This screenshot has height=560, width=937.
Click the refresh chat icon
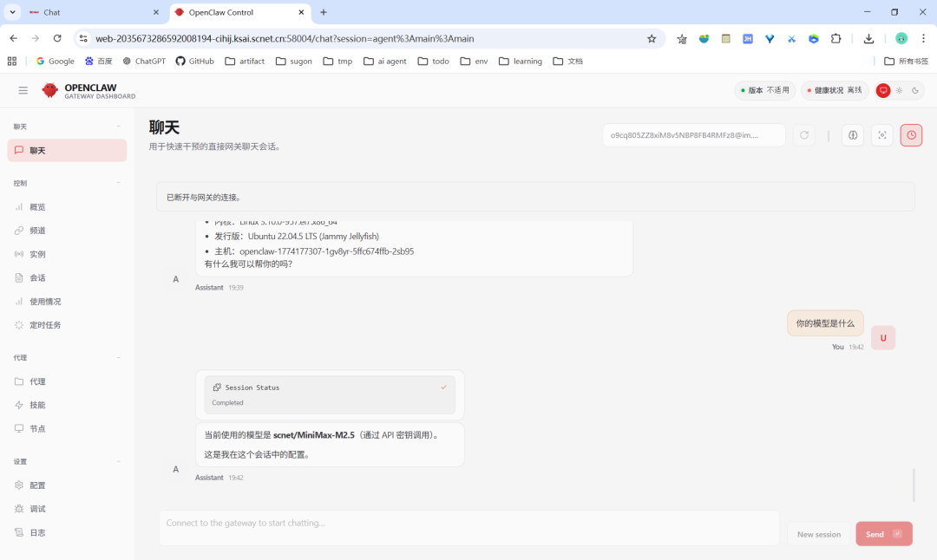(804, 135)
